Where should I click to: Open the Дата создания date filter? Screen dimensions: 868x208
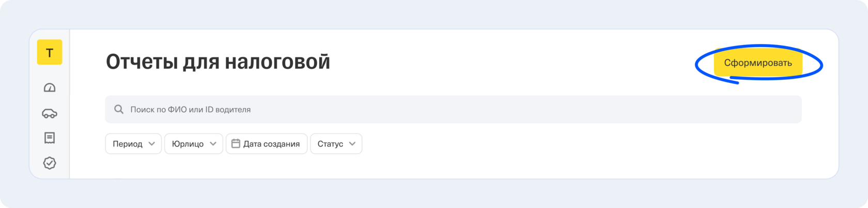click(267, 144)
